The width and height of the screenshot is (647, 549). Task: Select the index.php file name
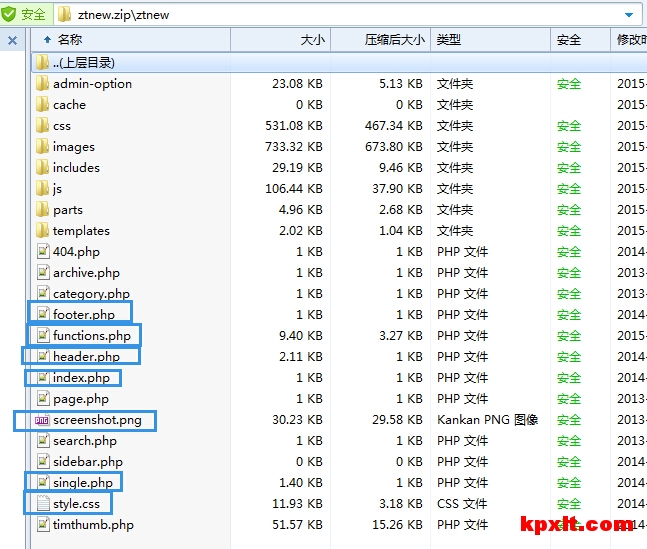pos(81,378)
